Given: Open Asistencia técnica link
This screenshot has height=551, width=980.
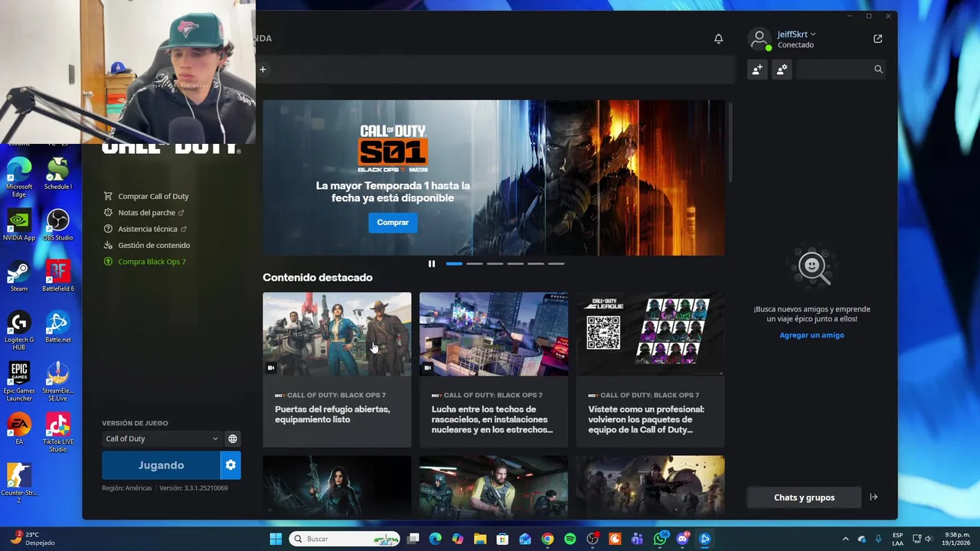Looking at the screenshot, I should (x=145, y=229).
